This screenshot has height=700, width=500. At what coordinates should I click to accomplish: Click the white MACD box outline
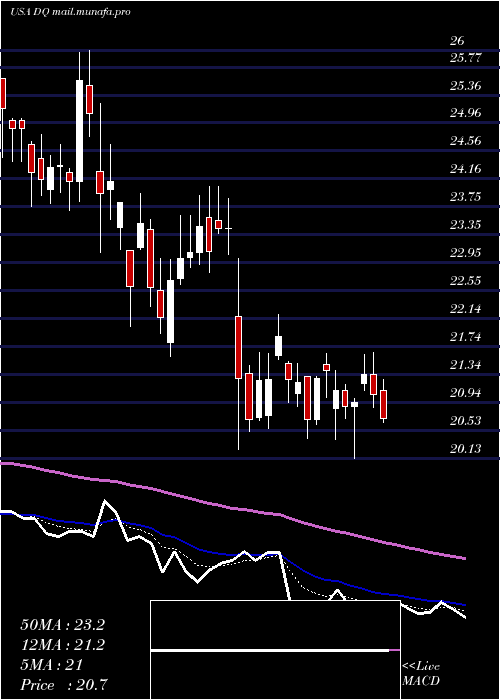[x=275, y=650]
